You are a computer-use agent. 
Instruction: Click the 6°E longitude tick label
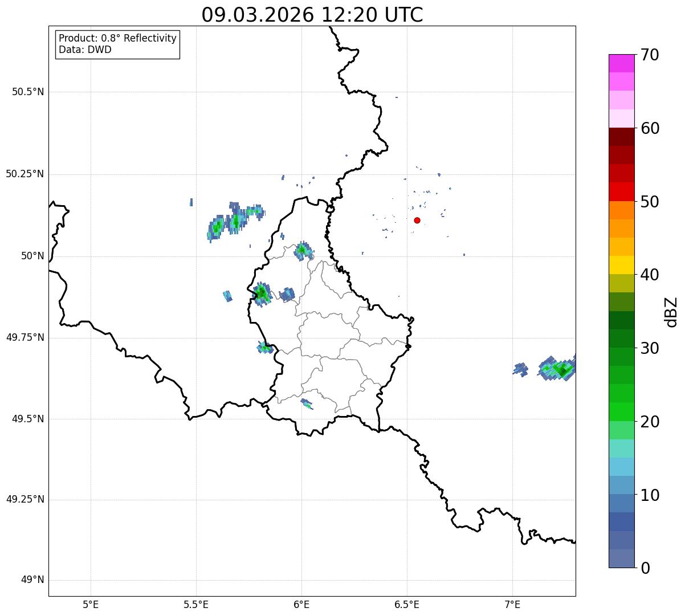coord(301,604)
